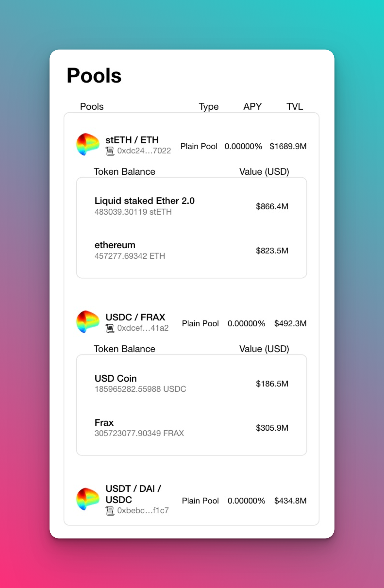The height and width of the screenshot is (588, 384).
Task: Collapse the USDC / FRAX pool row
Action: click(191, 322)
